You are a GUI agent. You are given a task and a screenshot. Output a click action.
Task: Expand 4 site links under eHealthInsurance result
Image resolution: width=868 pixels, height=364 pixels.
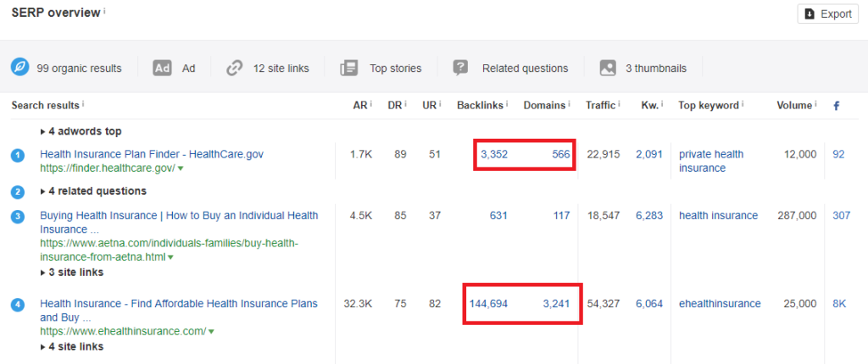[72, 346]
